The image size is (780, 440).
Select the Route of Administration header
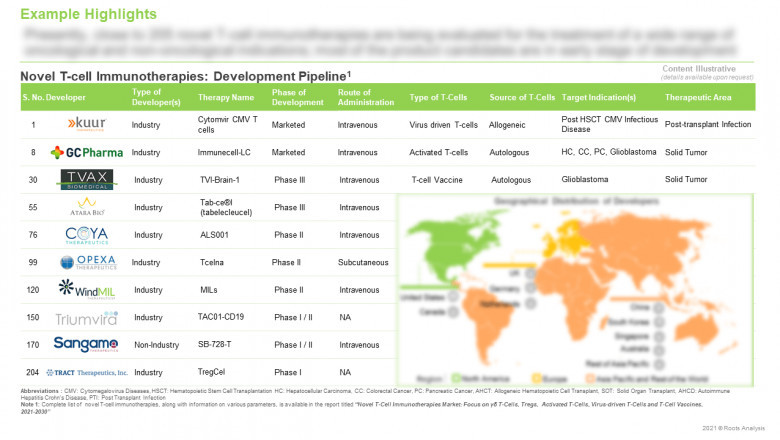point(363,97)
